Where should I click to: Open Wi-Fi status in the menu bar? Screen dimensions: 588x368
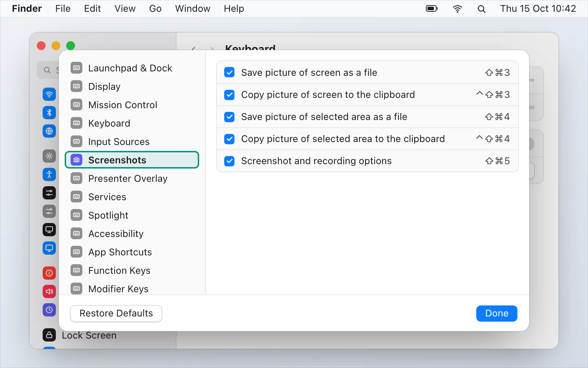point(457,8)
